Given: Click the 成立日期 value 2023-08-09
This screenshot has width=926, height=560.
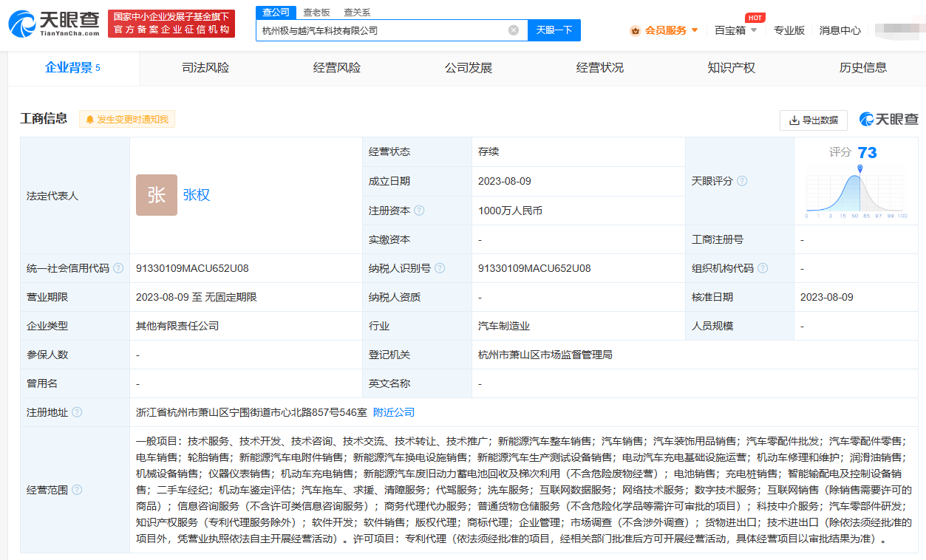Looking at the screenshot, I should 505,181.
